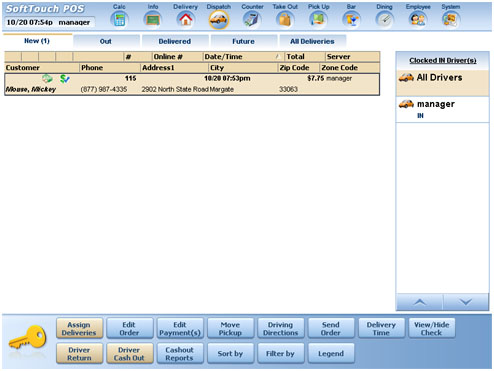The width and height of the screenshot is (494, 371).
Task: Select the manager driver entry
Action: click(x=442, y=109)
